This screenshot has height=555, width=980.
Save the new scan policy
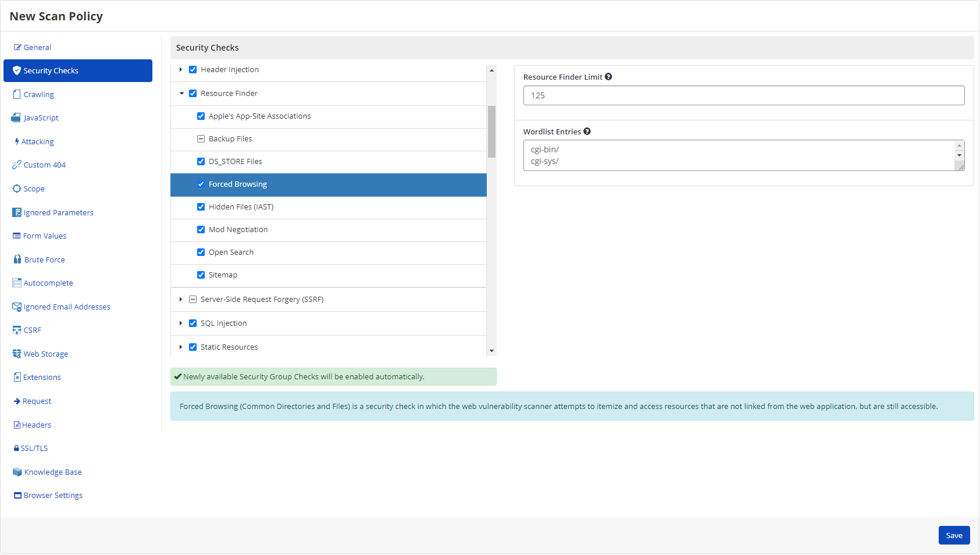(954, 535)
